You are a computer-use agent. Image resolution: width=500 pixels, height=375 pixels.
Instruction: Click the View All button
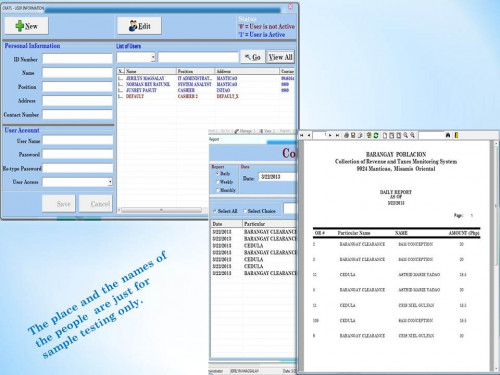click(281, 57)
